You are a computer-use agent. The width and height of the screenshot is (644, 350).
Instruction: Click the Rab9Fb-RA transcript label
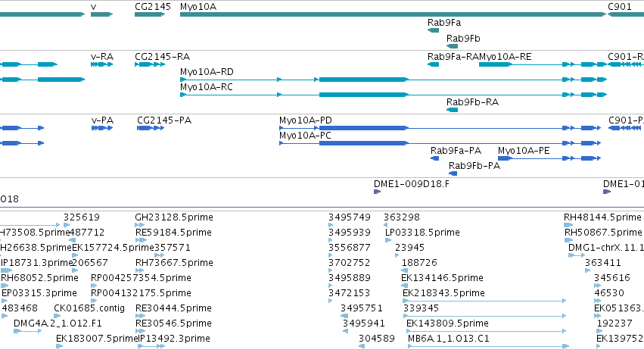472,102
